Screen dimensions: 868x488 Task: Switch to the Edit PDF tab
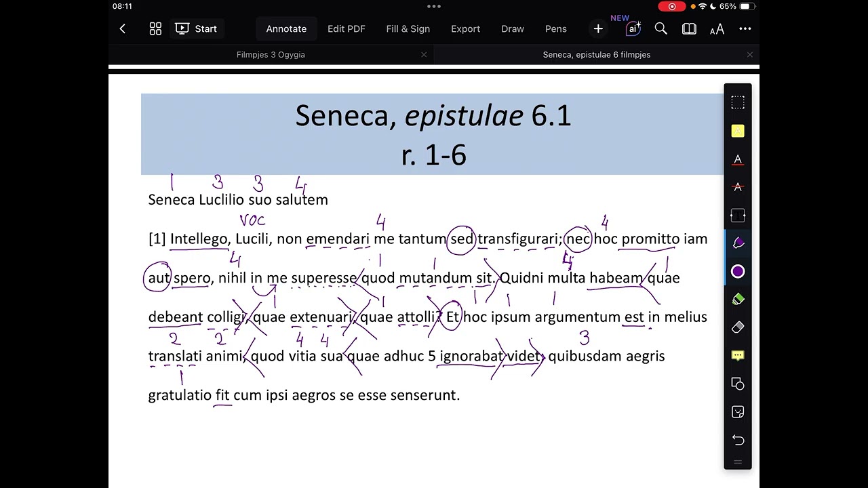tap(347, 28)
